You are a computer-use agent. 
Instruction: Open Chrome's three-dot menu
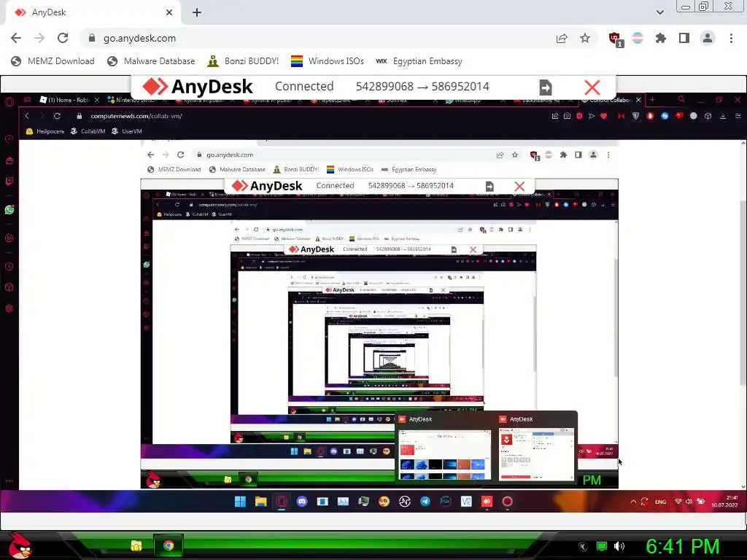731,38
